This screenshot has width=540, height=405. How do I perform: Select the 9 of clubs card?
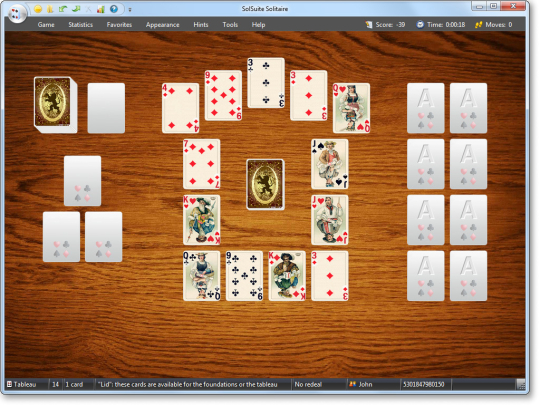tap(245, 276)
